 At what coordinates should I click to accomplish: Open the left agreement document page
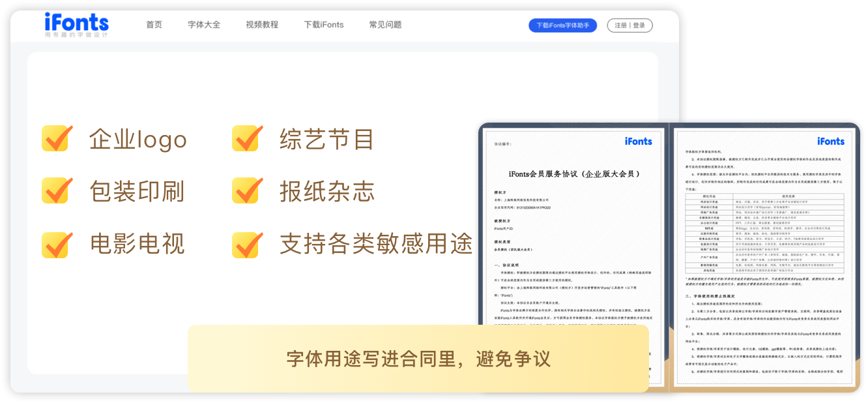pos(573,257)
